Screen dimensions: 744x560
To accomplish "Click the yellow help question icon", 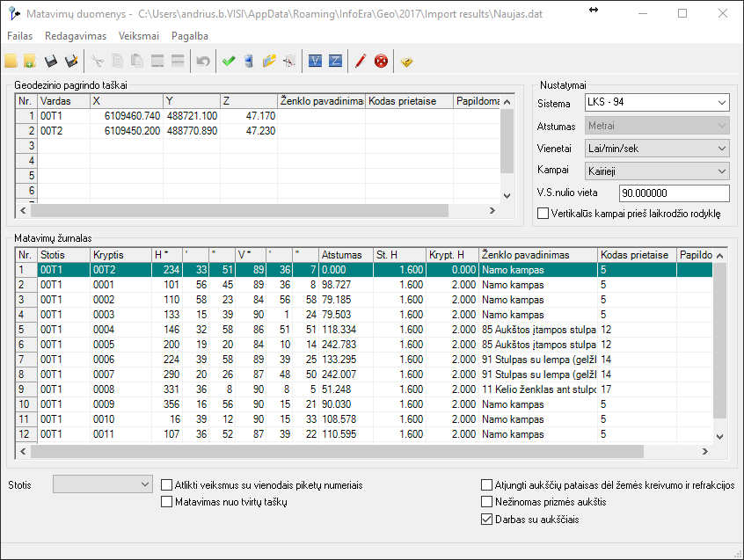I will [406, 62].
